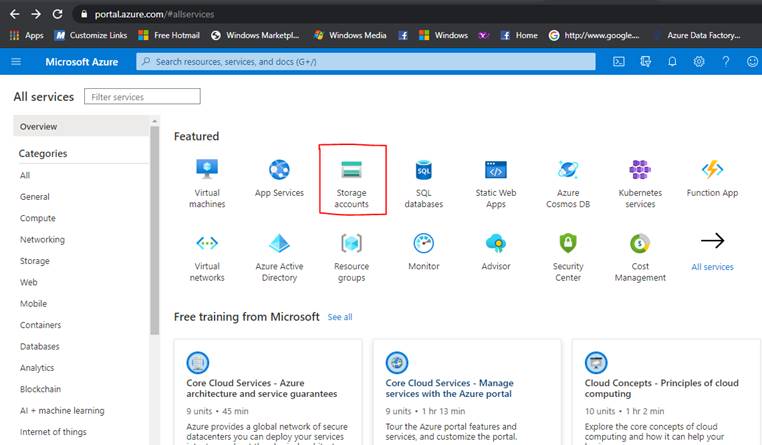762x445 pixels.
Task: Select the Overview item
Action: point(81,126)
